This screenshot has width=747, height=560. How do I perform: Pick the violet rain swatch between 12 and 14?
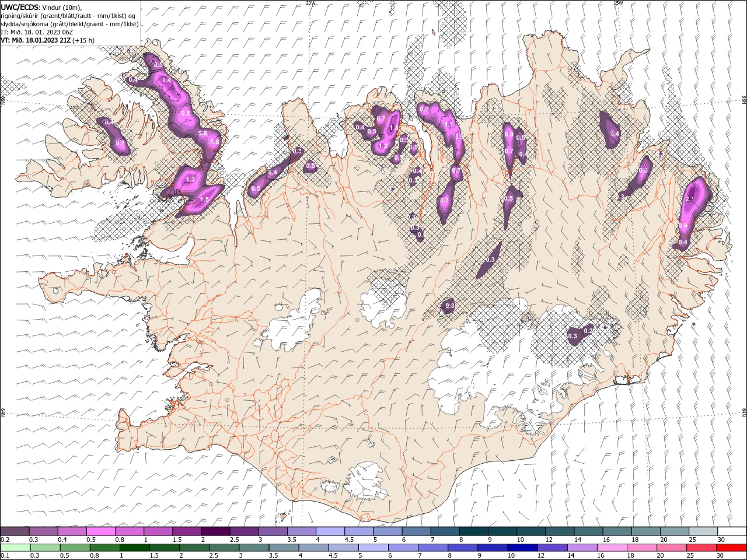[x=552, y=548]
